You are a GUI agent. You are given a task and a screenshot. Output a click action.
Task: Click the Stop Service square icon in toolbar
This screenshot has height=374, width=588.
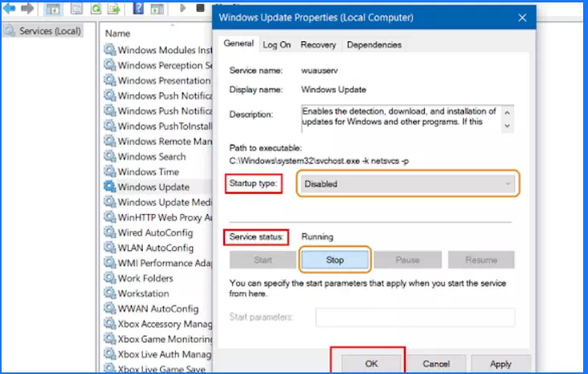pos(201,8)
